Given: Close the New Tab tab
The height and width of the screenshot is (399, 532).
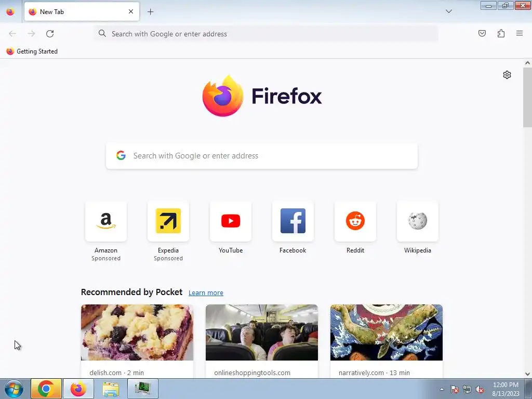Looking at the screenshot, I should point(131,11).
